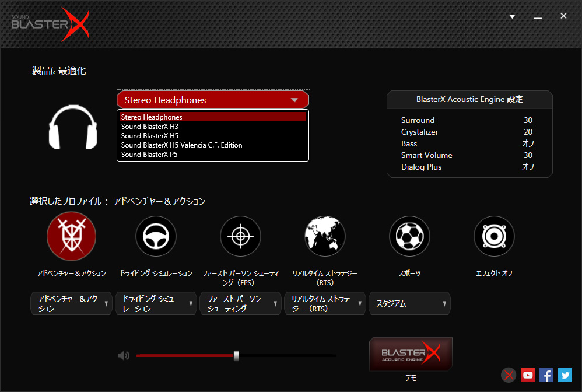Expand the アドベンチャー＆アクション preset dropdown
Screen dimensions: 582x392
71,303
